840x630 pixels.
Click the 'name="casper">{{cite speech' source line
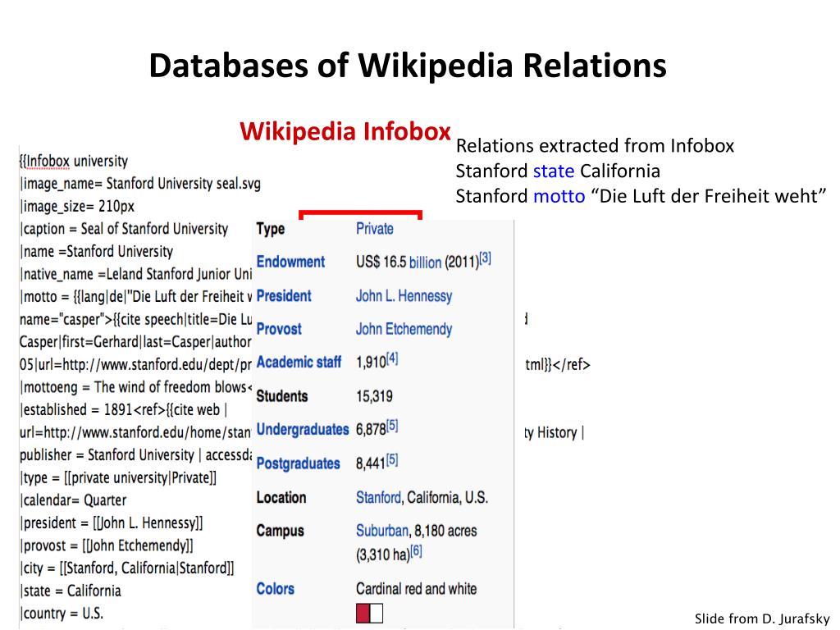[x=136, y=319]
